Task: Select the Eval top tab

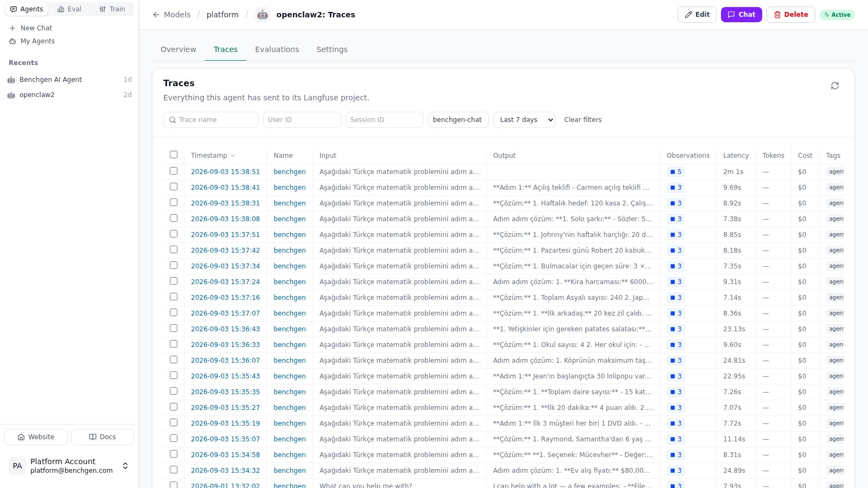Action: pos(69,9)
